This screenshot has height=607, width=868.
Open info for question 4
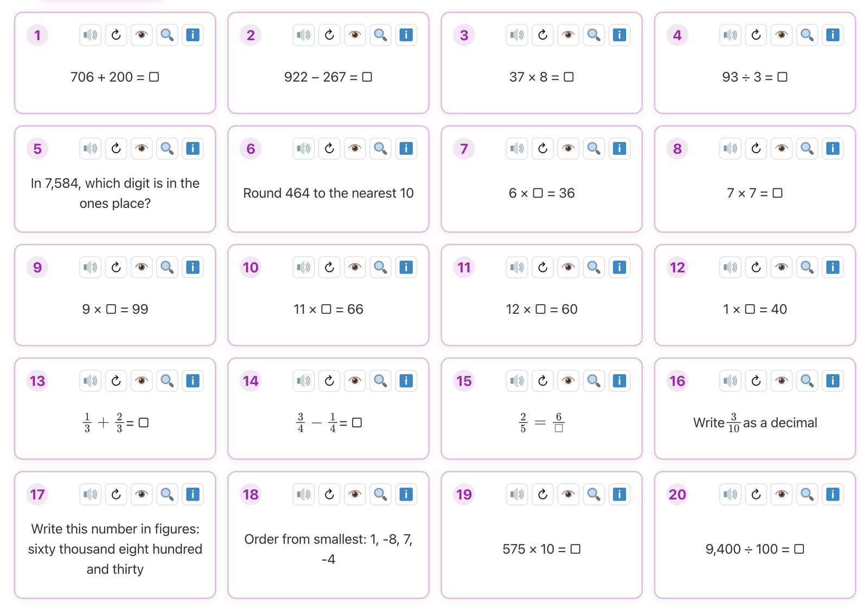(832, 35)
